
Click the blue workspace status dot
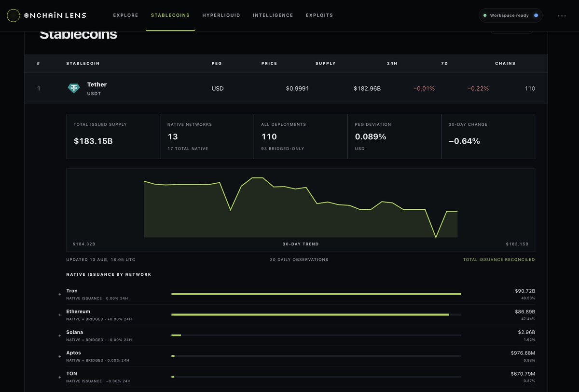click(536, 15)
